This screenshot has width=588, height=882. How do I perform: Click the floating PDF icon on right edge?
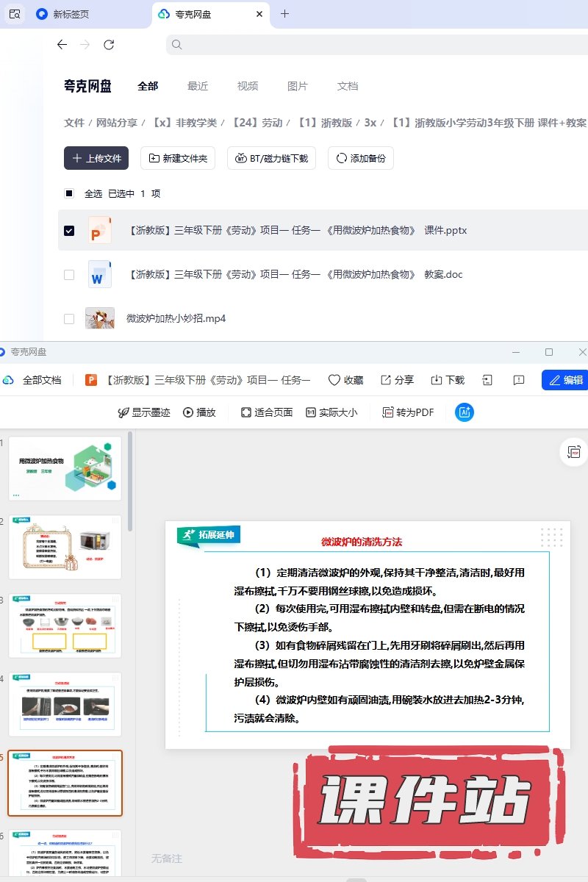coord(575,452)
